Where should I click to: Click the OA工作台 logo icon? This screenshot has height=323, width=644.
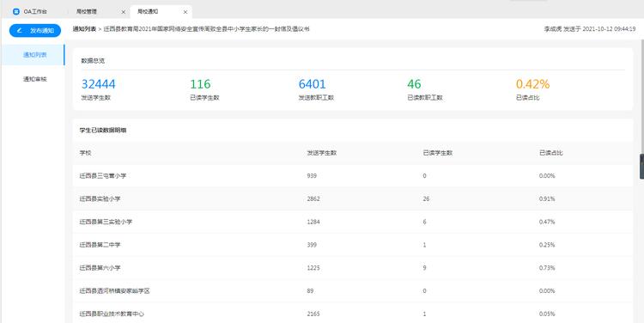click(16, 12)
